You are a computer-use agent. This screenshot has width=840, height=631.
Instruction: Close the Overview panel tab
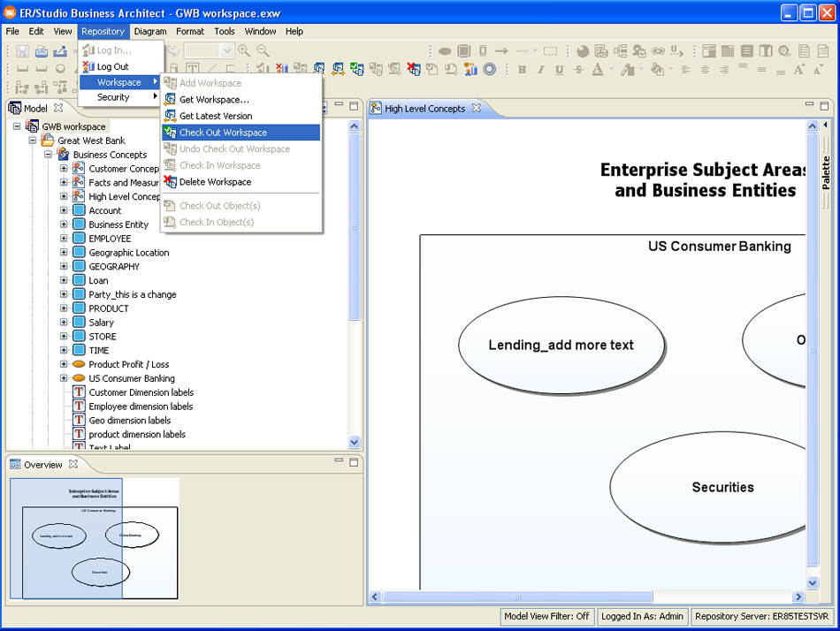pyautogui.click(x=73, y=464)
